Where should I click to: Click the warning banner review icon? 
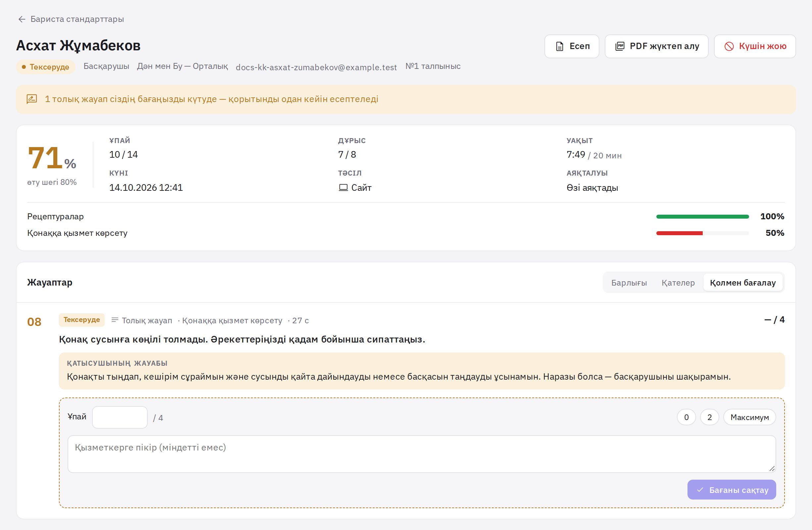coord(32,99)
